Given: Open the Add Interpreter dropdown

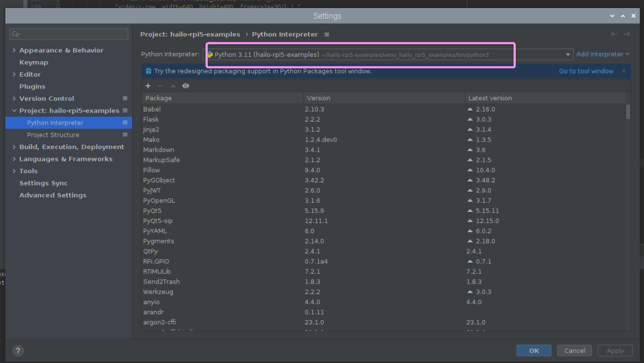Looking at the screenshot, I should tap(602, 54).
